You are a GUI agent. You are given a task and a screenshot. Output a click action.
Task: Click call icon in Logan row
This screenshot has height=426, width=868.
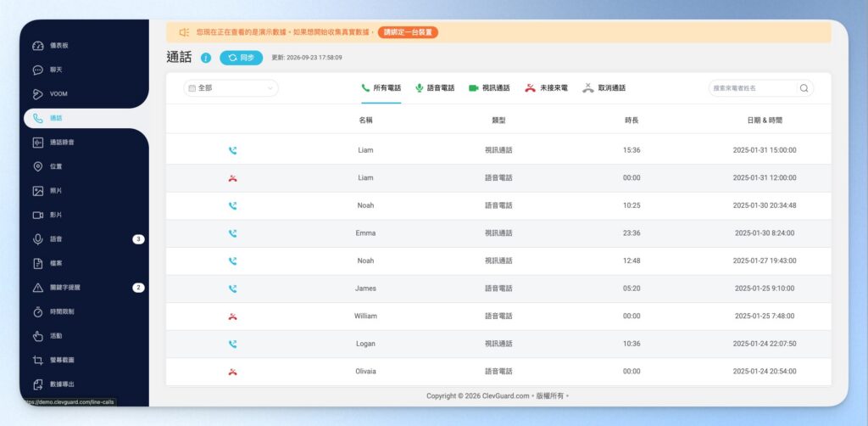tap(232, 344)
